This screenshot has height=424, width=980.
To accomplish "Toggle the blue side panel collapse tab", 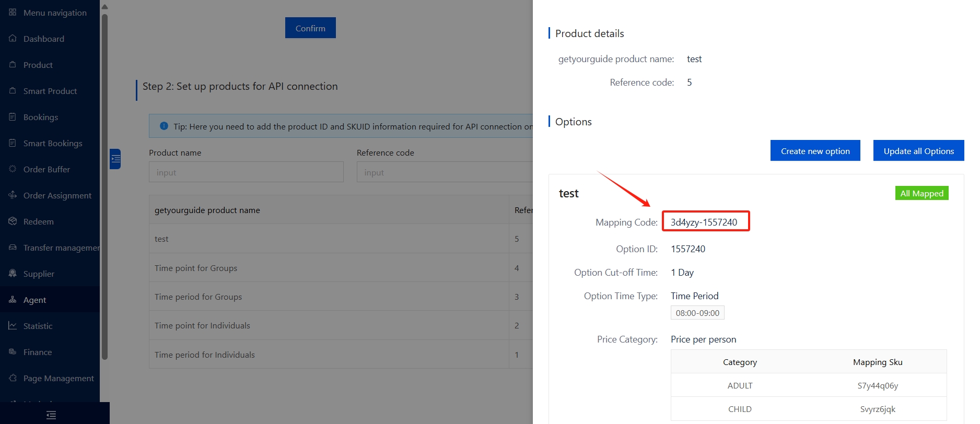I will (115, 159).
